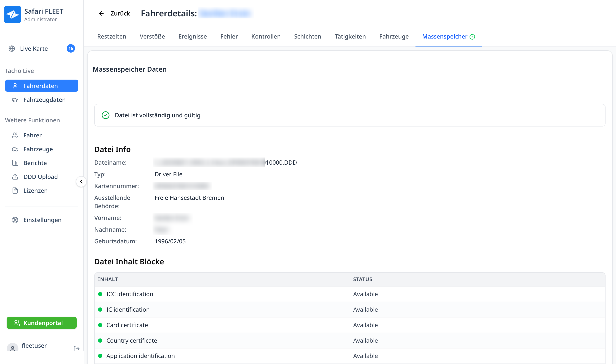Click the Fahrzeugdaten car icon
Viewport: 616px width, 364px height.
pos(15,100)
